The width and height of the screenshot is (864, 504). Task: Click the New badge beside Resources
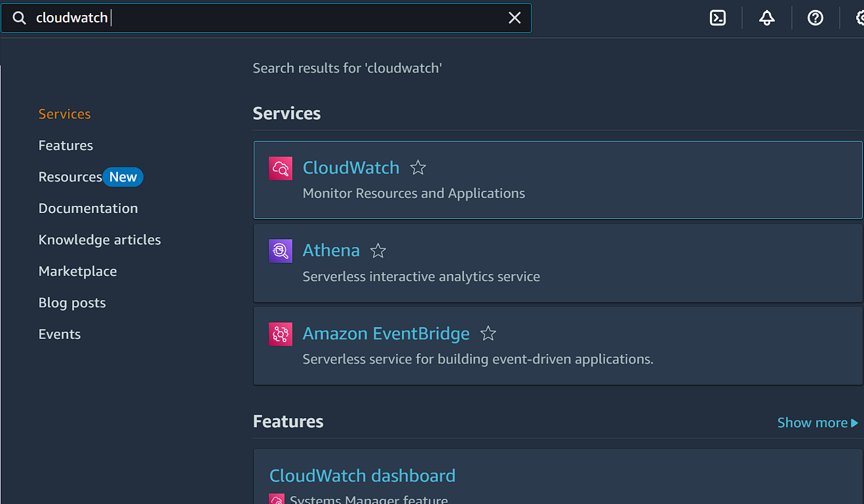click(123, 177)
